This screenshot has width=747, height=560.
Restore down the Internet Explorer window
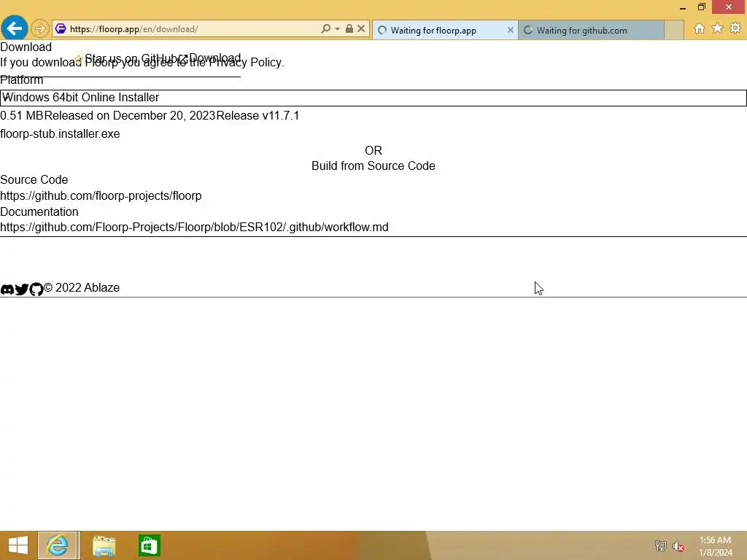pos(701,7)
